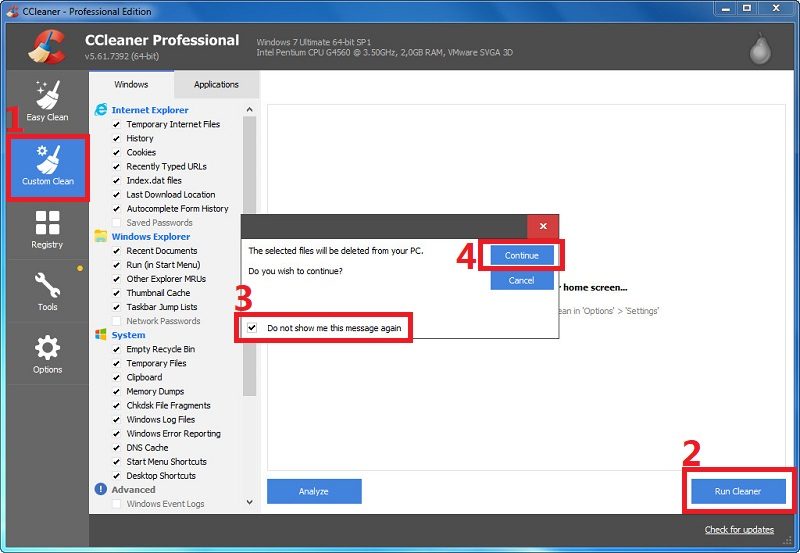Click the cleaning list scroll up arrow
Image resolution: width=800 pixels, height=553 pixels.
tap(249, 110)
